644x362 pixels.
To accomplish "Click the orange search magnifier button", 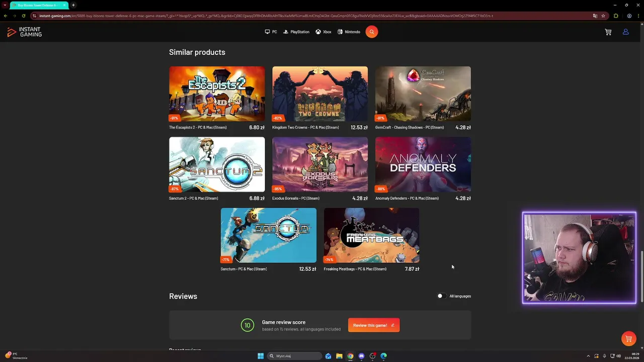I will (372, 32).
